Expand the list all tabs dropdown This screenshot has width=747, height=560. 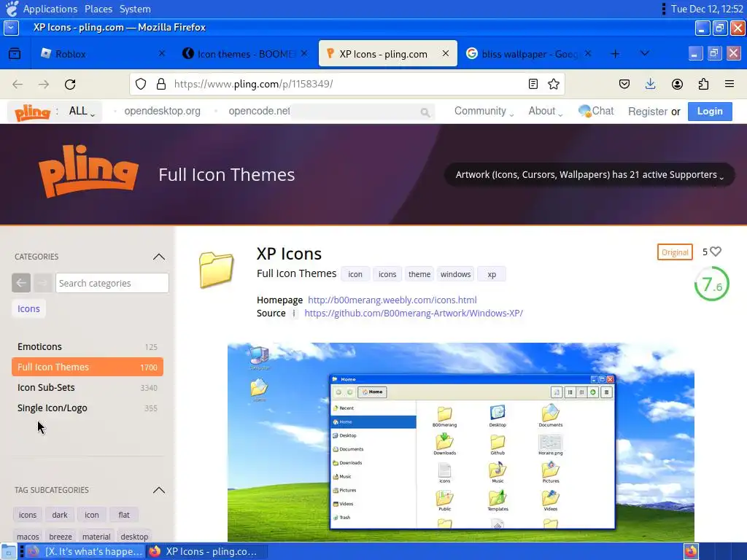click(x=645, y=53)
